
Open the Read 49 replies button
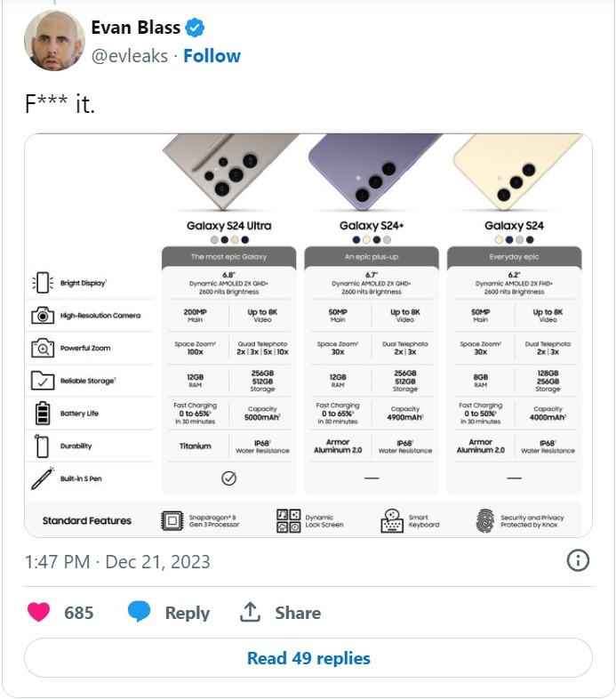pyautogui.click(x=308, y=658)
